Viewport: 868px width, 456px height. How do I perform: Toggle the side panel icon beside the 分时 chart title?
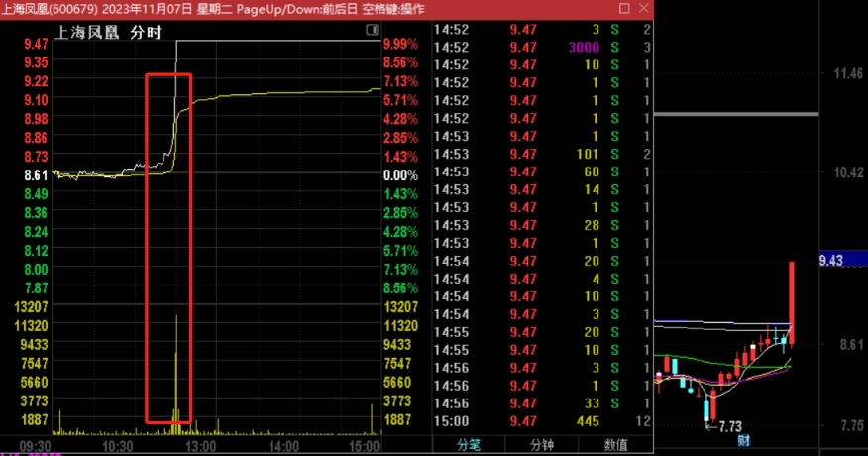tap(372, 30)
